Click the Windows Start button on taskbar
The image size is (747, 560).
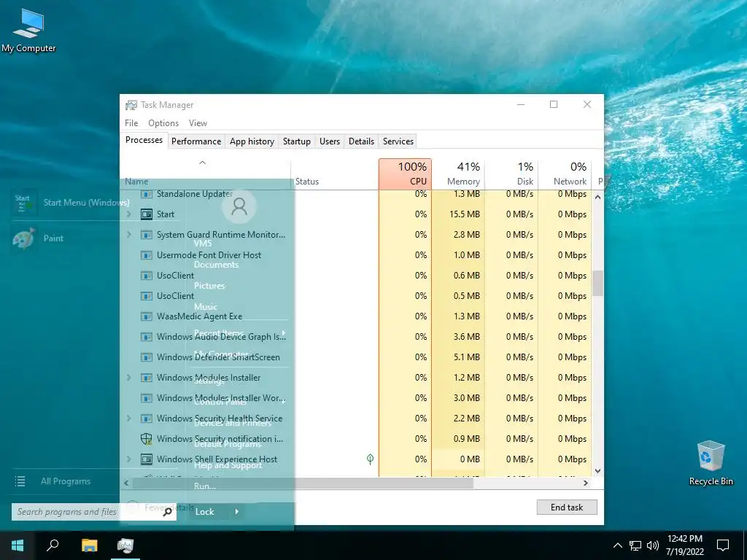pos(18,545)
